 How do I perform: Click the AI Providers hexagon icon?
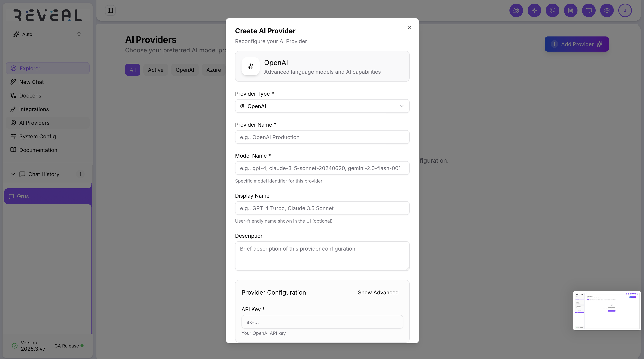pyautogui.click(x=13, y=123)
